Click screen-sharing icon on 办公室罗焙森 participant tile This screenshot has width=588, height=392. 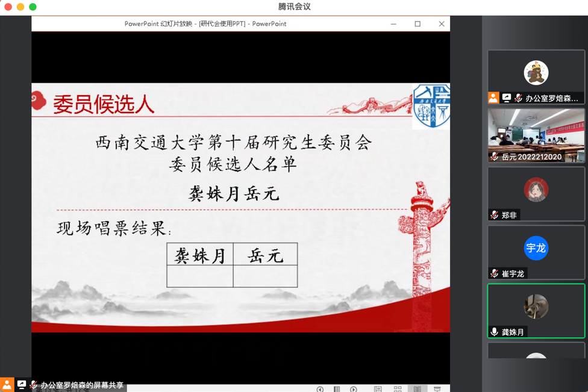pos(507,98)
